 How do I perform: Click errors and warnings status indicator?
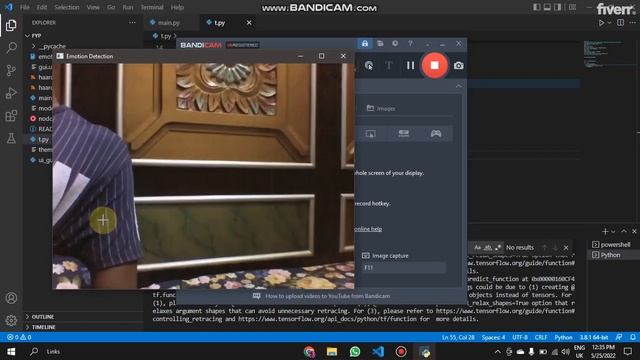19,337
